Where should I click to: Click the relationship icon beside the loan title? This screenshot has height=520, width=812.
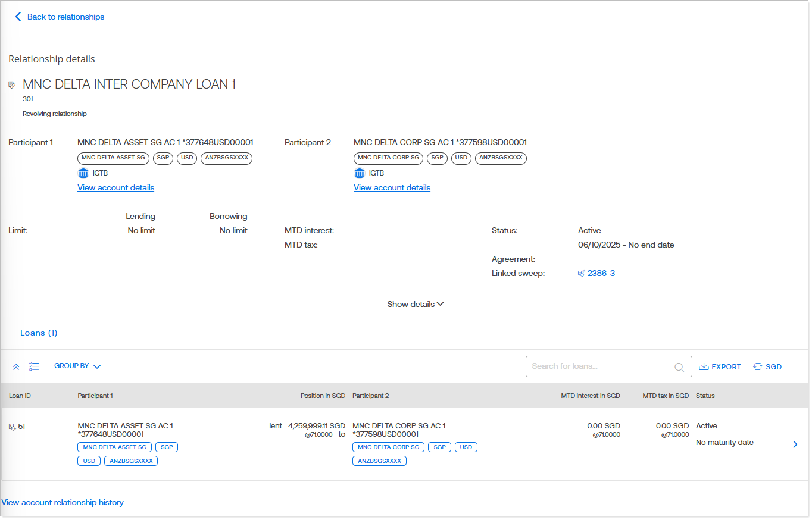coord(12,85)
